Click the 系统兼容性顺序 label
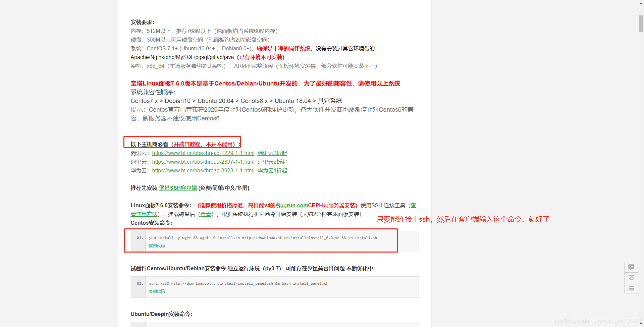644x327 pixels. [x=153, y=92]
